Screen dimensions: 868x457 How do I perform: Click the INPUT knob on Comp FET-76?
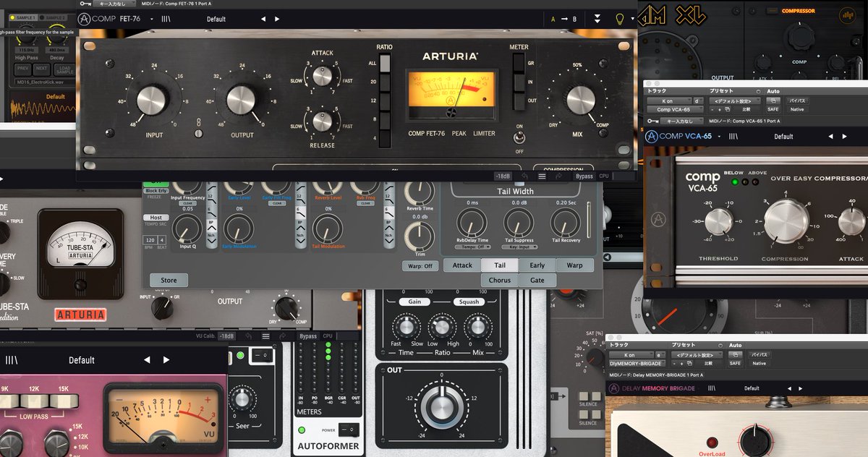pyautogui.click(x=152, y=100)
